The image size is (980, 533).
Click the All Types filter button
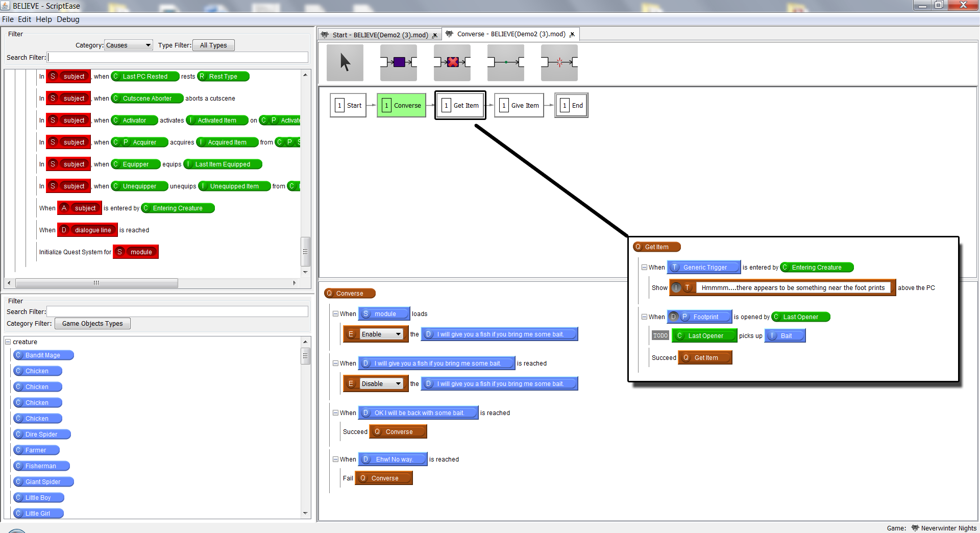click(213, 45)
